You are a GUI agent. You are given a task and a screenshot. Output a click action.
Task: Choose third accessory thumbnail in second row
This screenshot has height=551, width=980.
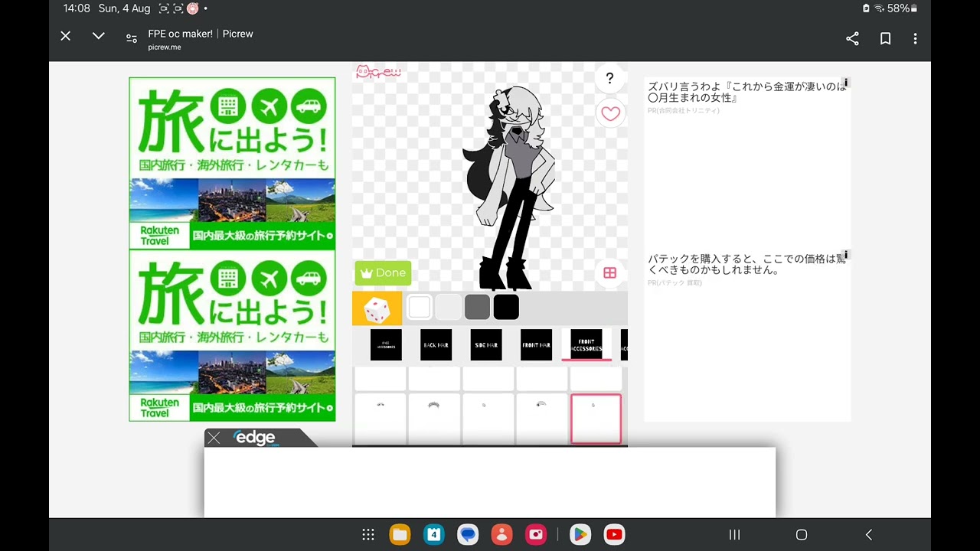click(488, 419)
